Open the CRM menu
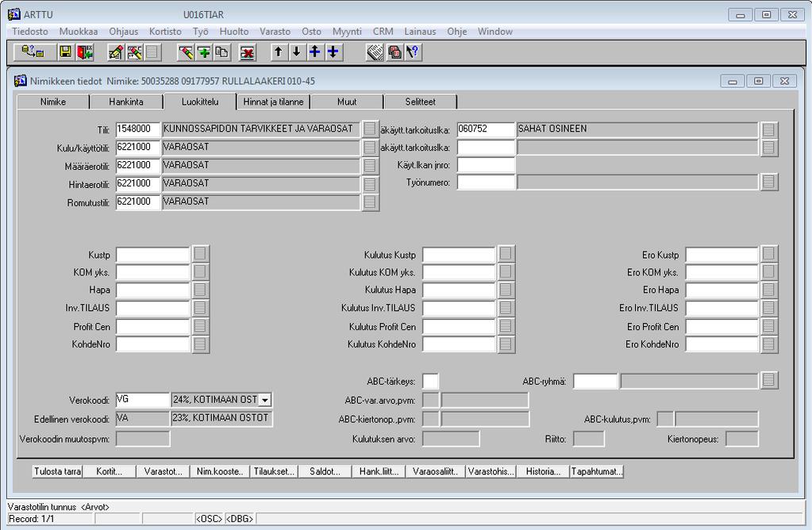 [383, 32]
